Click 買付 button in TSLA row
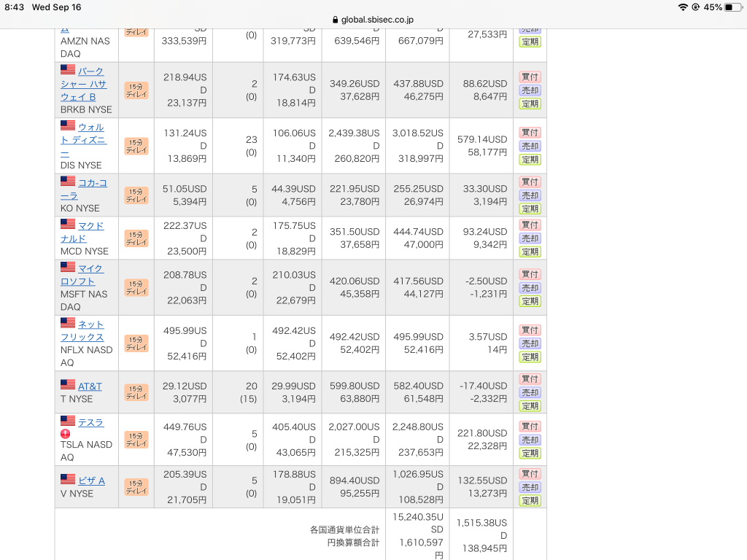This screenshot has height=560, width=747. (530, 426)
